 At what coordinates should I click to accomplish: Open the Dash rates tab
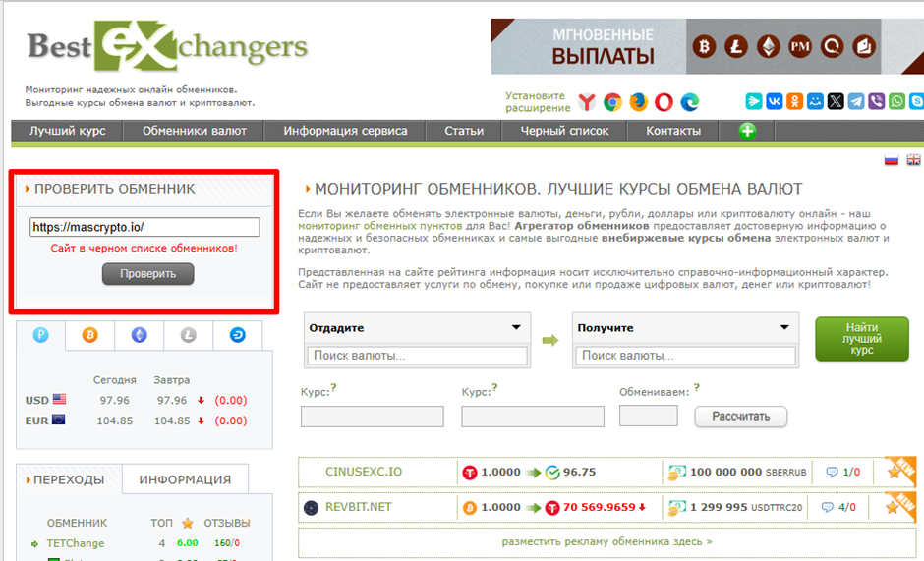pyautogui.click(x=238, y=335)
